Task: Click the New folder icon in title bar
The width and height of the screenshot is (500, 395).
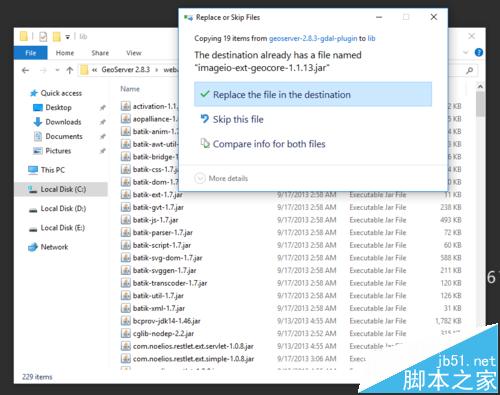Action: pos(57,36)
